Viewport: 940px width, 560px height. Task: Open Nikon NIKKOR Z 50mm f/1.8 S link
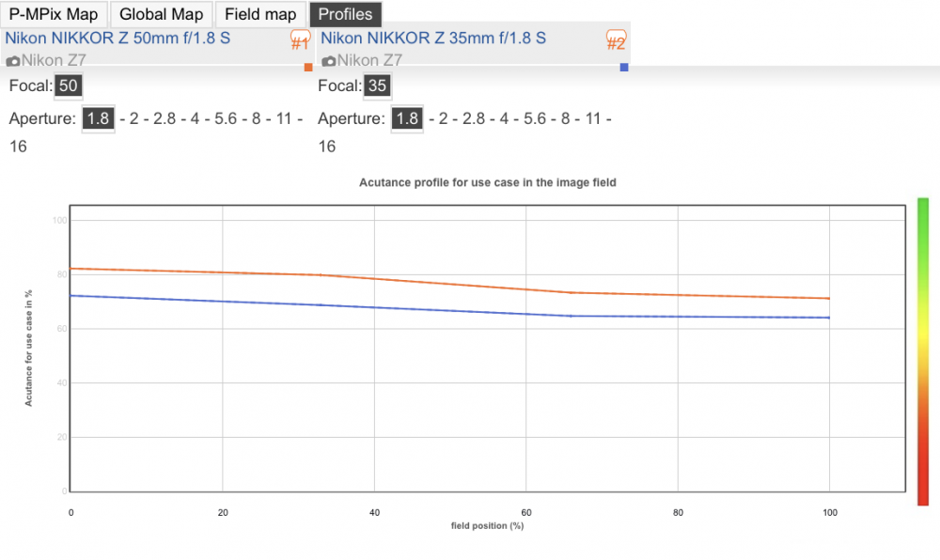[x=117, y=39]
